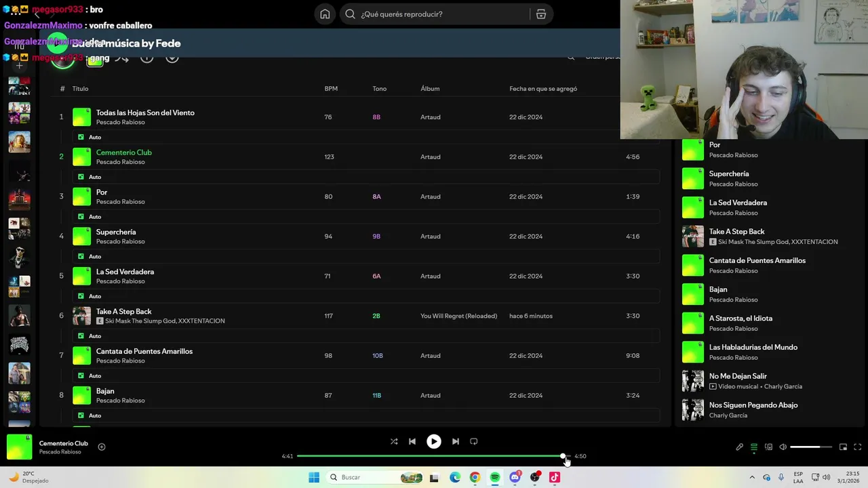This screenshot has width=868, height=488.
Task: Select 'Las Habladurias del Mundo' in the queue
Action: [x=753, y=347]
